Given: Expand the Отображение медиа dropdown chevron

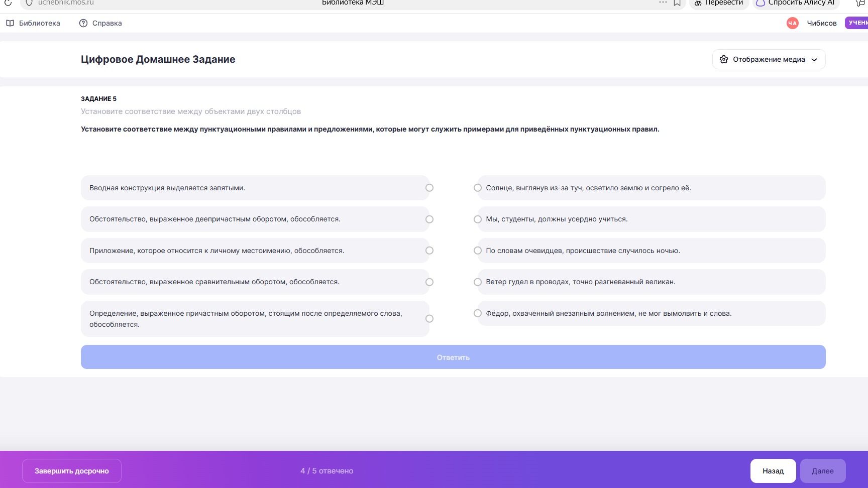Looking at the screenshot, I should point(814,60).
